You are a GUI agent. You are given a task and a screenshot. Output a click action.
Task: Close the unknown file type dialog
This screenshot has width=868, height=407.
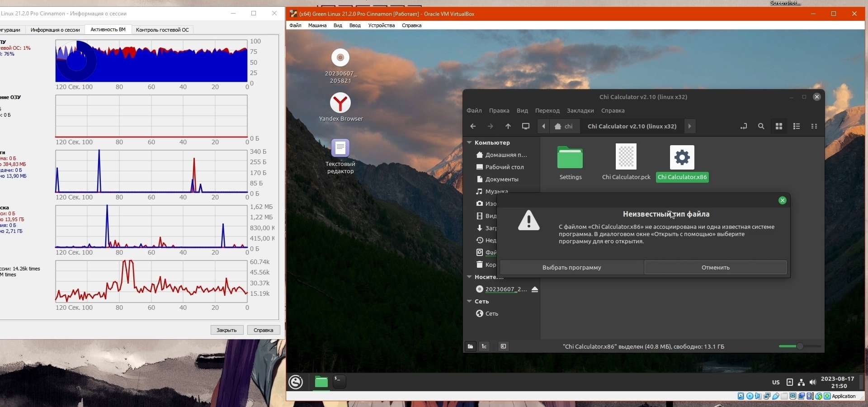[x=783, y=200]
